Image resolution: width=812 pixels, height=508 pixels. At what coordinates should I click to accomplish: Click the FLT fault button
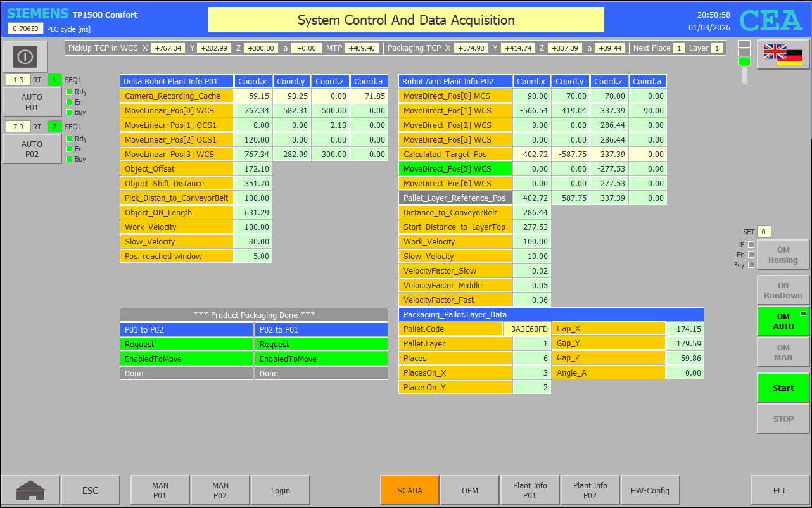[x=780, y=490]
